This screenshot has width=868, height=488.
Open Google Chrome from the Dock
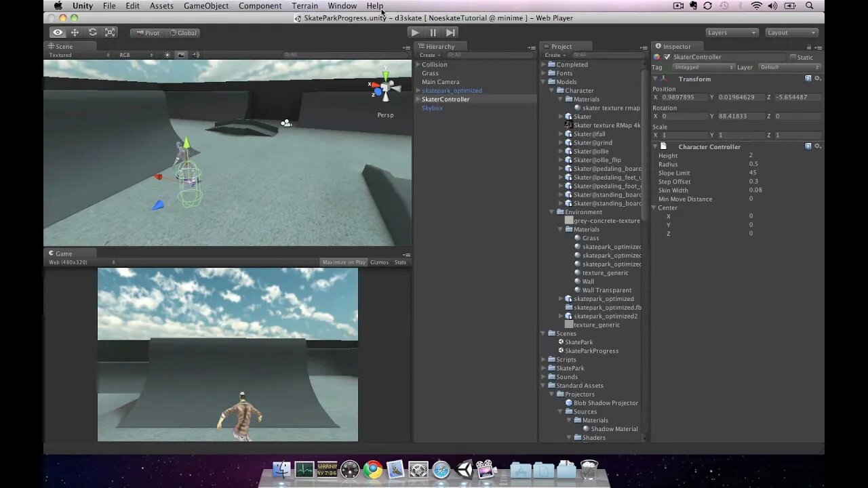click(373, 469)
